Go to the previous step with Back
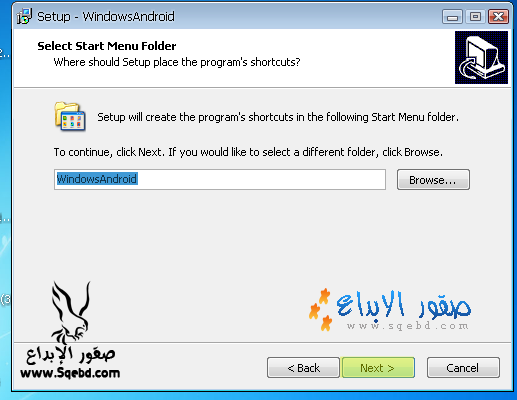The height and width of the screenshot is (400, 517). tap(303, 368)
